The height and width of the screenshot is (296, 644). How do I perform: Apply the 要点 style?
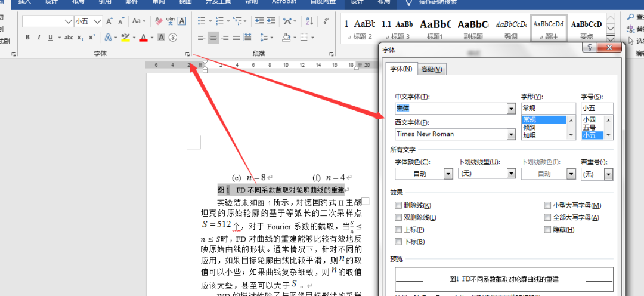[x=587, y=29]
